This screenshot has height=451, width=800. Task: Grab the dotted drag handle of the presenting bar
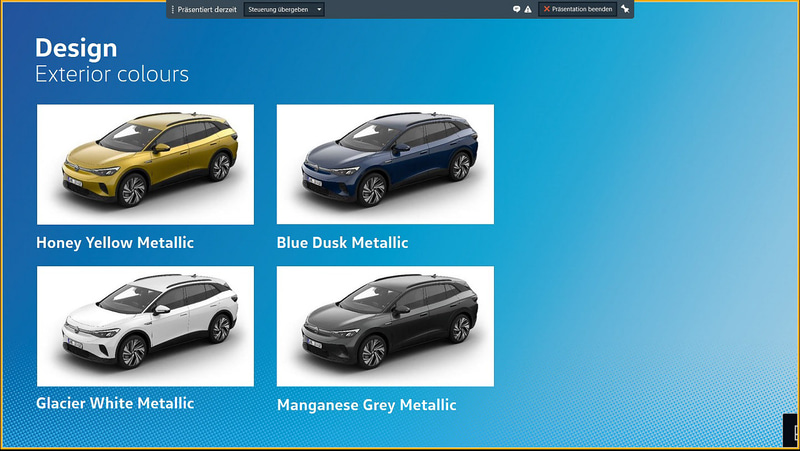172,9
